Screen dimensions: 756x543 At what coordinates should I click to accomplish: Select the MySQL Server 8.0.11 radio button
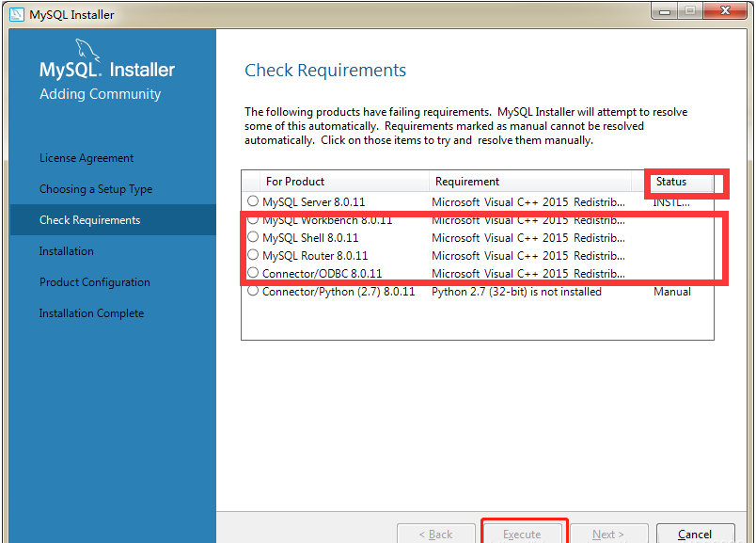[252, 201]
